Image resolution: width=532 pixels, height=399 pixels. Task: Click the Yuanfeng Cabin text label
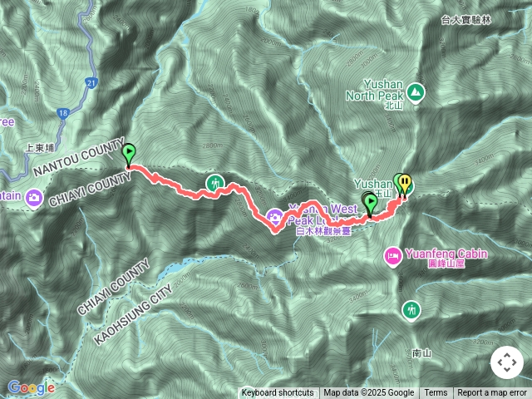[446, 254]
